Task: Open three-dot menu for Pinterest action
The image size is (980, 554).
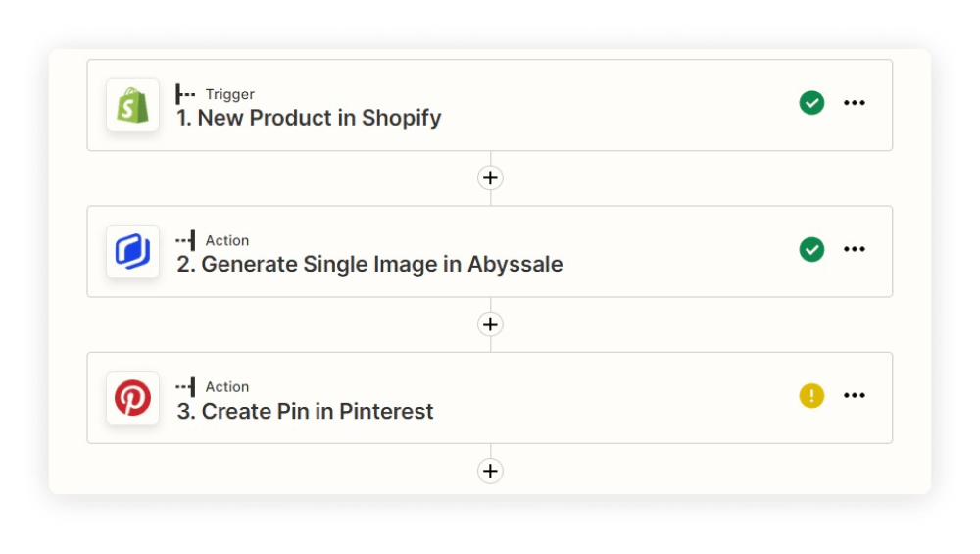Action: [x=854, y=395]
